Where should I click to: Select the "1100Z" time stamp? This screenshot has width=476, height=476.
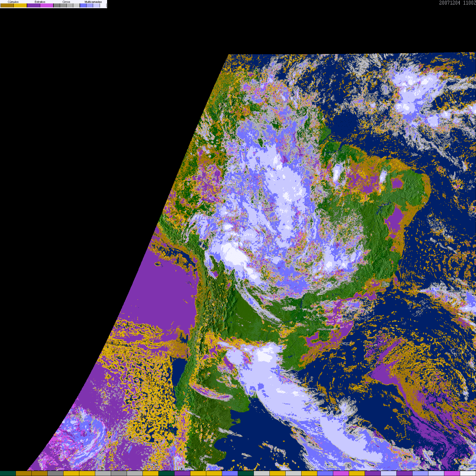[469, 3]
